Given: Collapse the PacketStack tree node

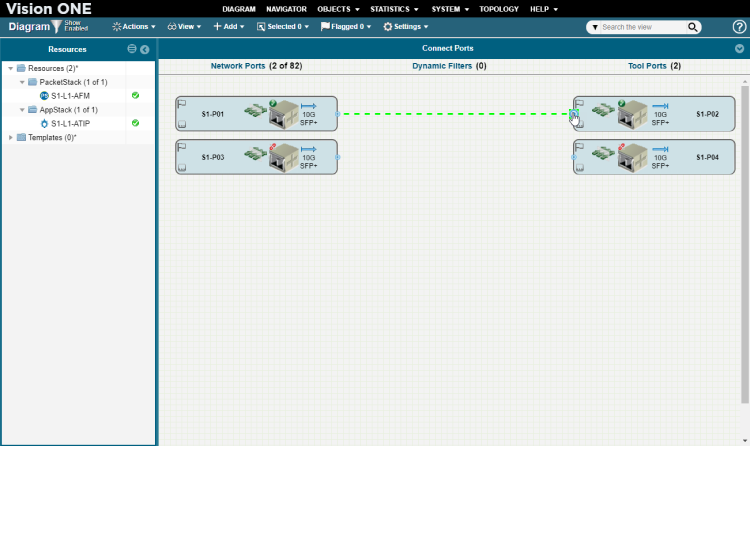Looking at the screenshot, I should coord(22,82).
